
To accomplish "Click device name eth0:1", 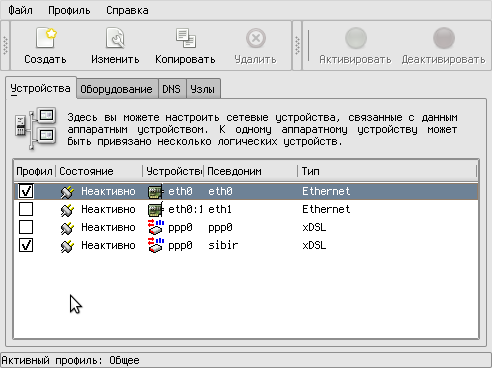I will click(186, 210).
